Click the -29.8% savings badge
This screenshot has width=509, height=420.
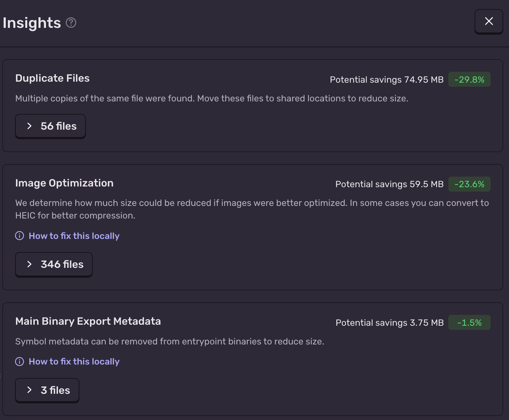click(469, 79)
